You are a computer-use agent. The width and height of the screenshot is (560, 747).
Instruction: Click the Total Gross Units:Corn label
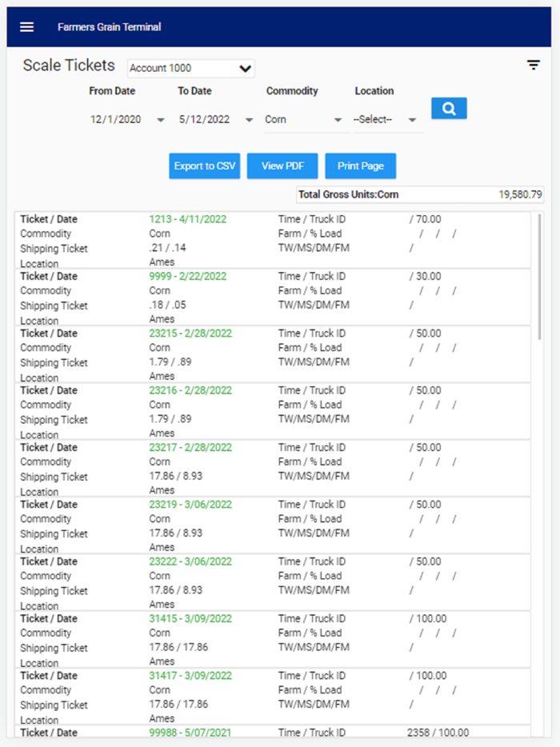pyautogui.click(x=348, y=194)
